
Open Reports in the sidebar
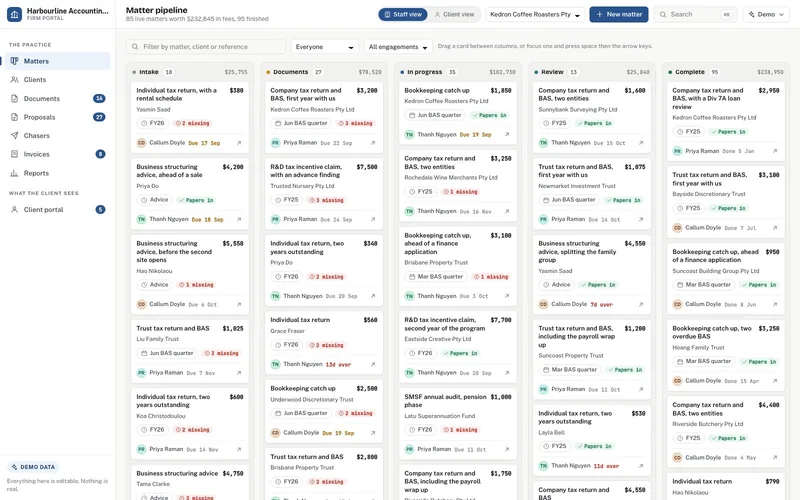click(58, 173)
